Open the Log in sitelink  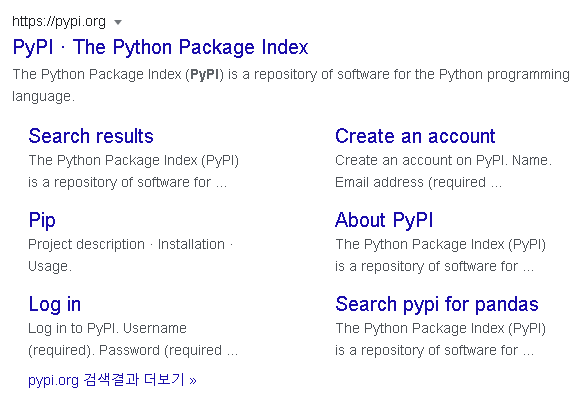55,304
